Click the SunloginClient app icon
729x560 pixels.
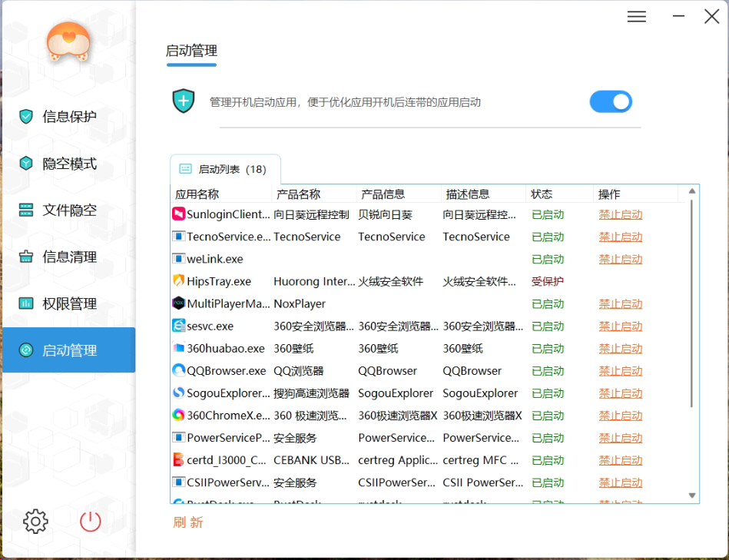coord(178,214)
